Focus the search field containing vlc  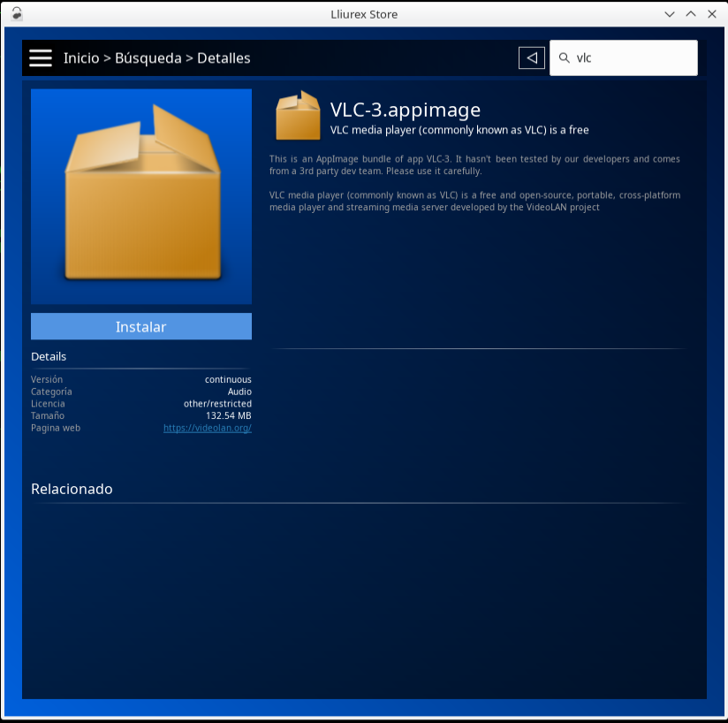pos(624,58)
